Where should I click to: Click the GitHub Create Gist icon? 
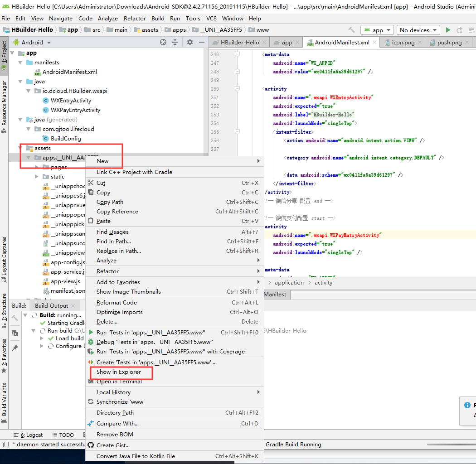[91, 445]
